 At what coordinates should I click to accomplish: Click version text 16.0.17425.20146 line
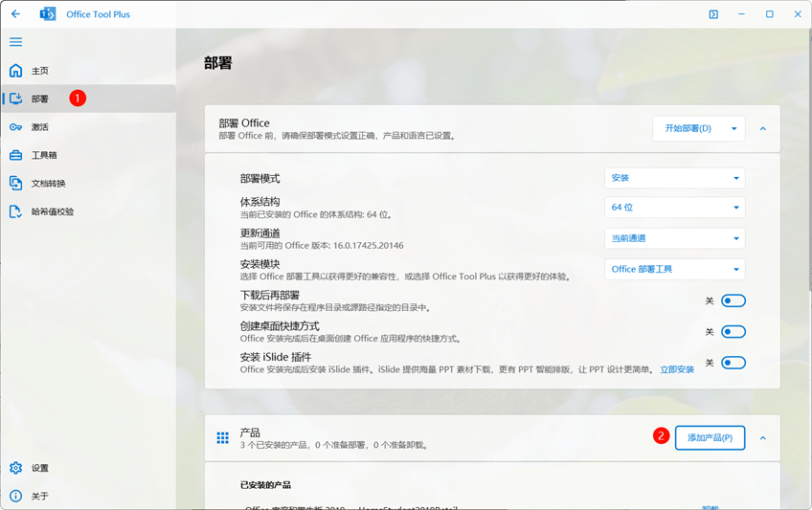[322, 246]
